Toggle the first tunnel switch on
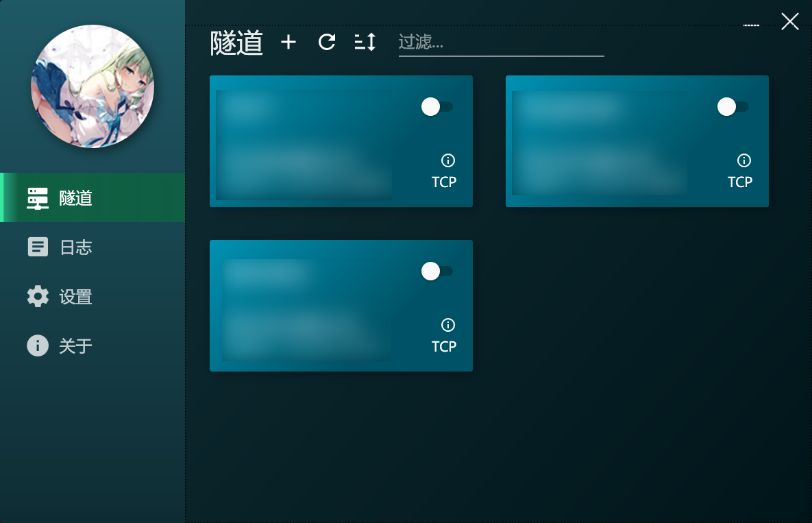Viewport: 812px width, 523px height. tap(437, 107)
